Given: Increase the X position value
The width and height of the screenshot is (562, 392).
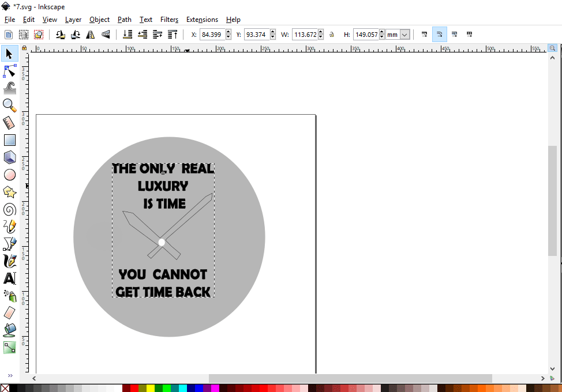Looking at the screenshot, I should pyautogui.click(x=228, y=32).
